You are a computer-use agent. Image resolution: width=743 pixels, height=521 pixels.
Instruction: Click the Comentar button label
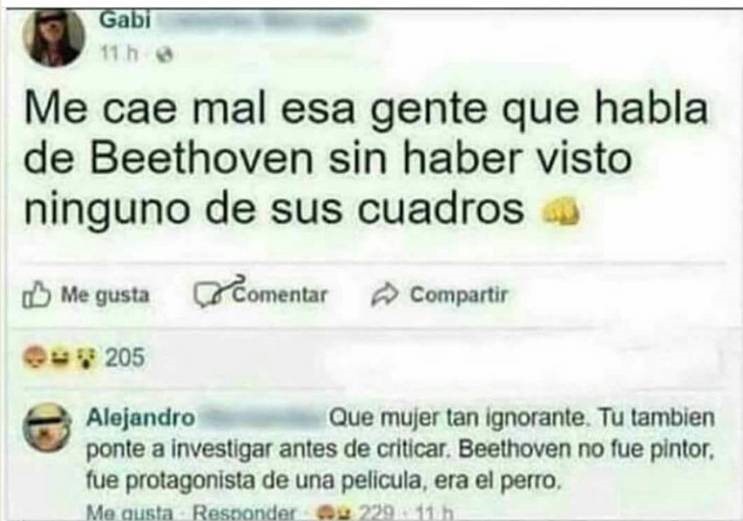[x=280, y=295]
